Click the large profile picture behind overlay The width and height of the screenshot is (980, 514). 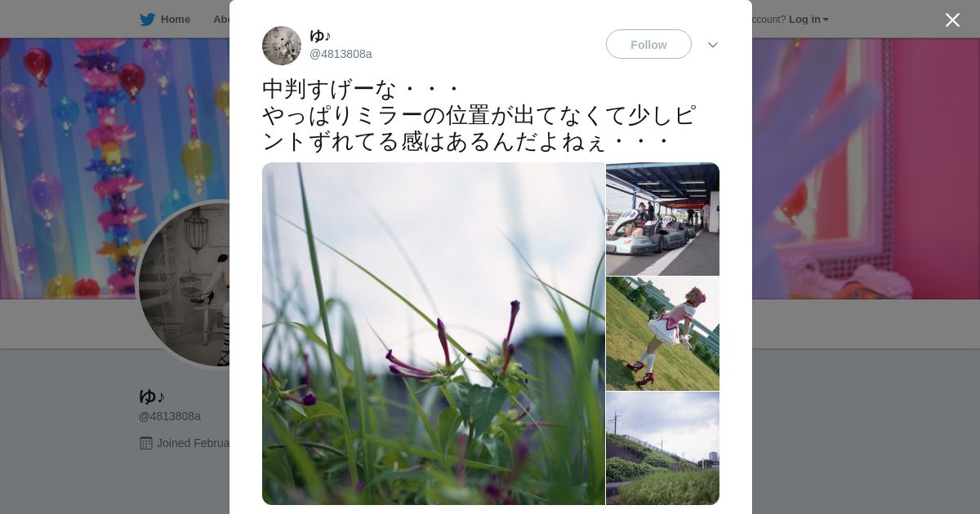(184, 284)
